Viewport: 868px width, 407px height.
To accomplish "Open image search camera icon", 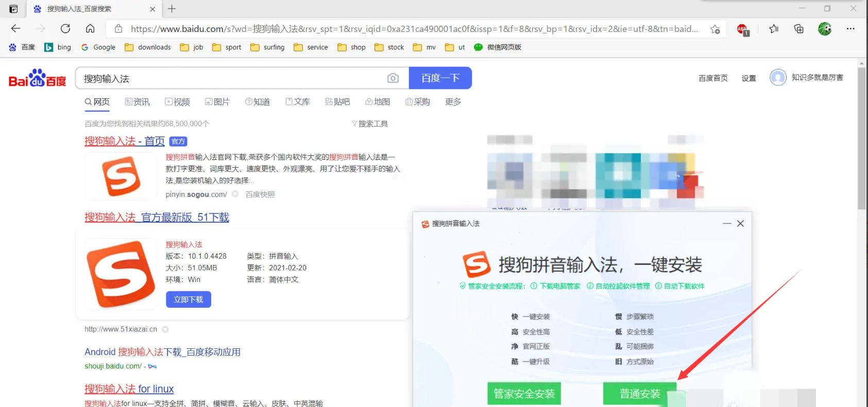I will (393, 78).
